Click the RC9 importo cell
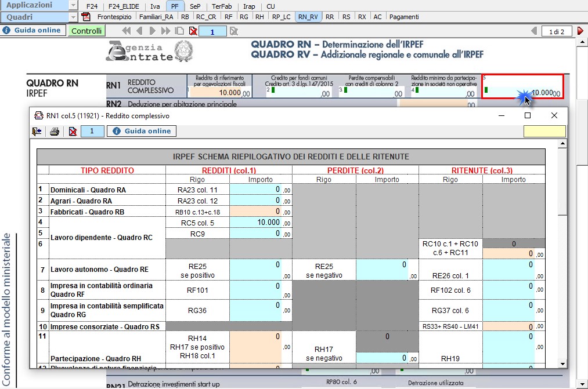Image resolution: width=588 pixels, height=389 pixels. (x=255, y=233)
